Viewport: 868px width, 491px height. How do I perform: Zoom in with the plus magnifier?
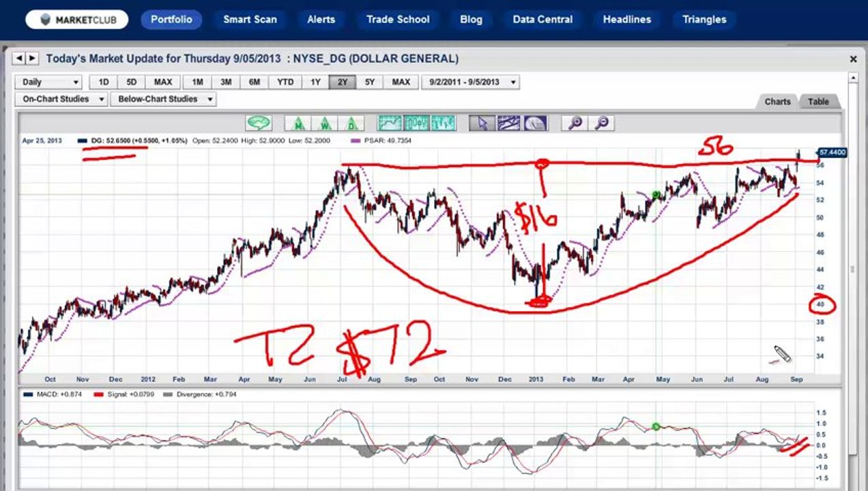575,123
